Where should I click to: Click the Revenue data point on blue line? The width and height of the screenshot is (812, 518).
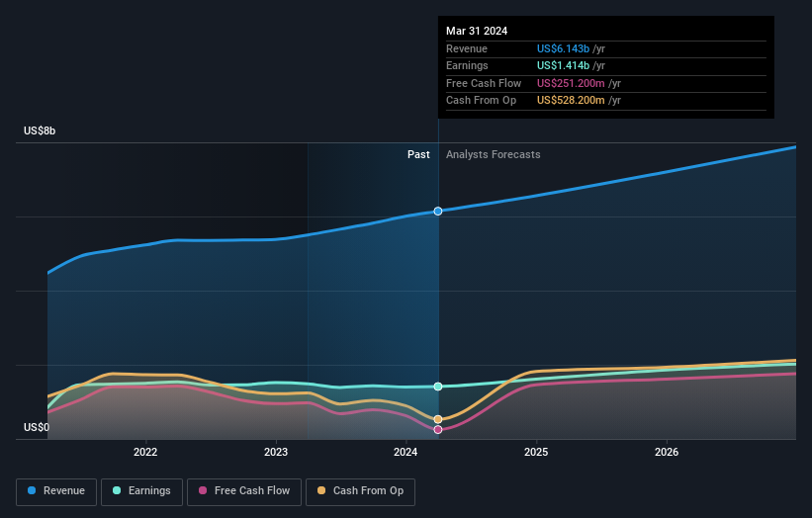click(x=438, y=212)
